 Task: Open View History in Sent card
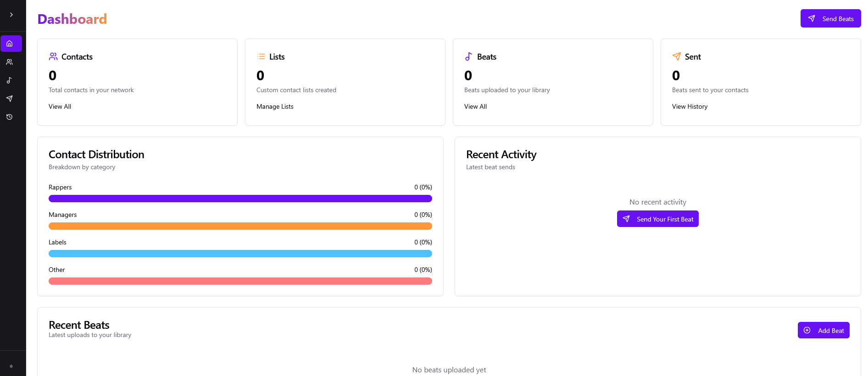tap(690, 106)
